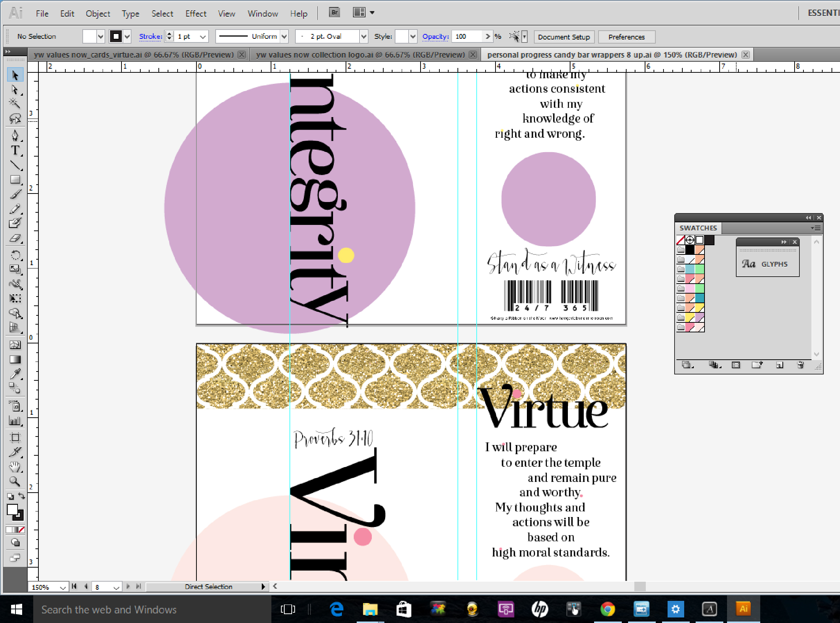Screen dimensions: 840x623
Task: Open the 150% zoom level dropdown
Action: tap(63, 587)
